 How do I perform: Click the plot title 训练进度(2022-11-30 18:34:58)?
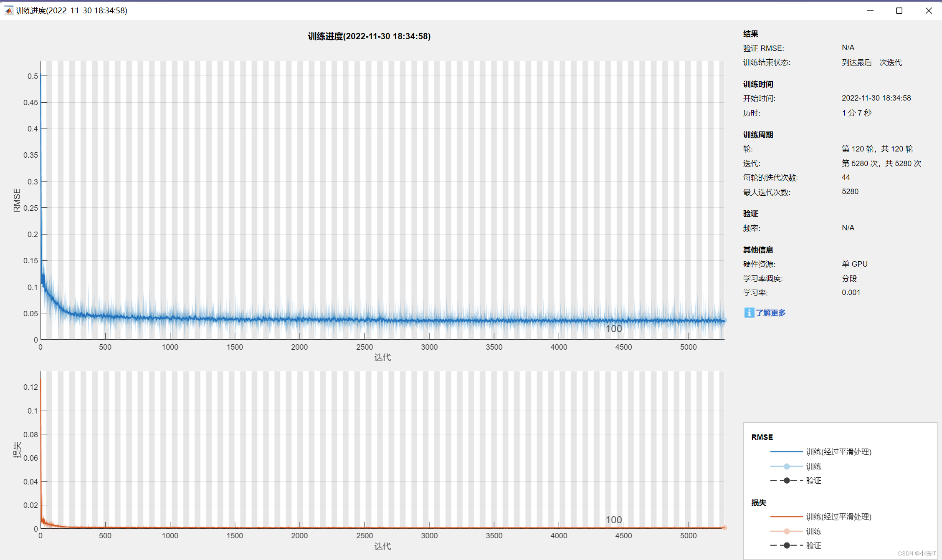coord(369,36)
